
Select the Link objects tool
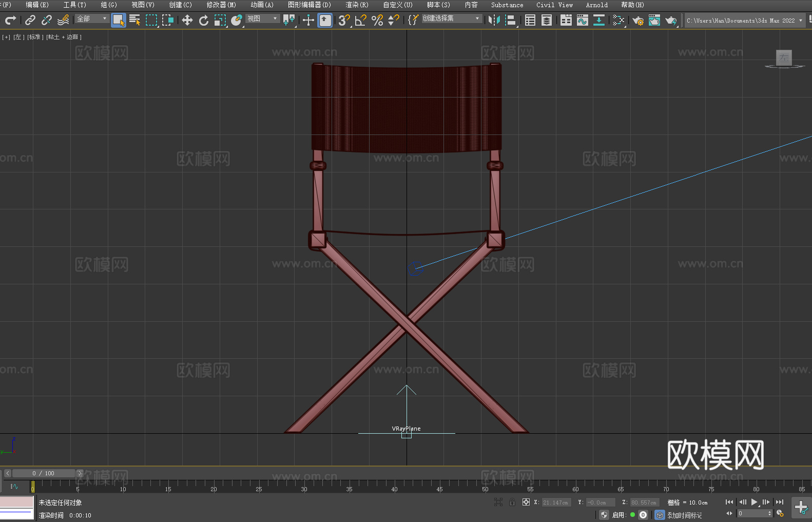[x=30, y=20]
